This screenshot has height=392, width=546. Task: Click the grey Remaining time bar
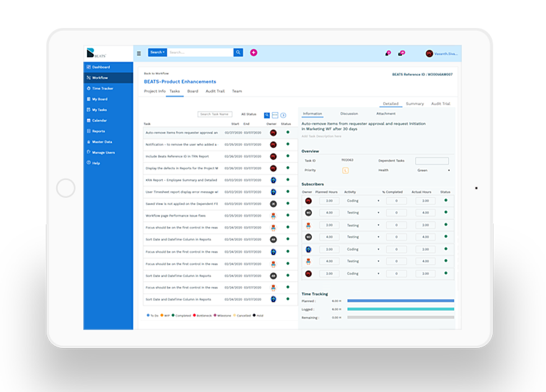(x=401, y=318)
